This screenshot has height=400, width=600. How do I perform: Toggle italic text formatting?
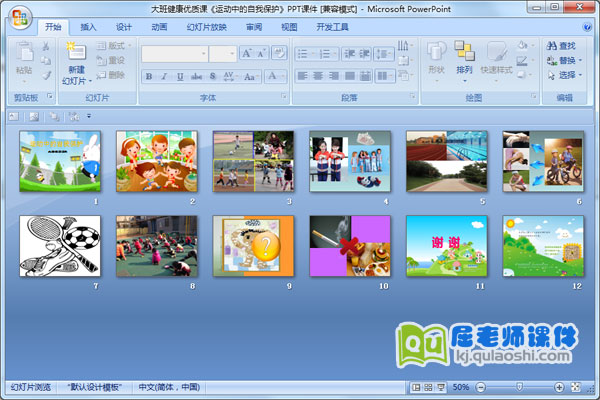(x=164, y=76)
